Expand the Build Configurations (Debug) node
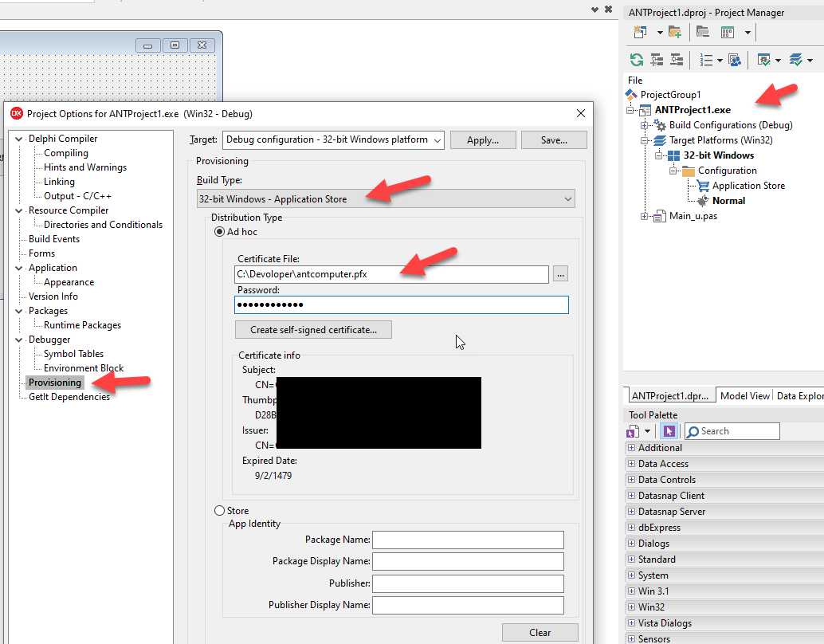The width and height of the screenshot is (824, 644). [645, 125]
